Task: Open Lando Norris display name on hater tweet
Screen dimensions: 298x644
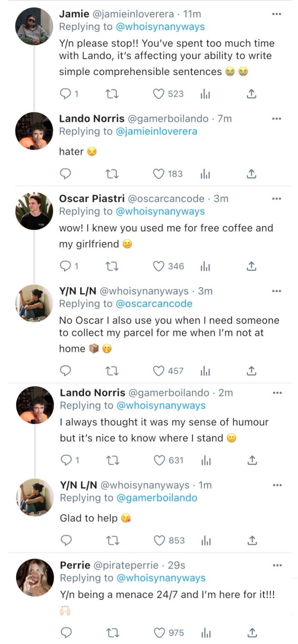Action: 91,119
